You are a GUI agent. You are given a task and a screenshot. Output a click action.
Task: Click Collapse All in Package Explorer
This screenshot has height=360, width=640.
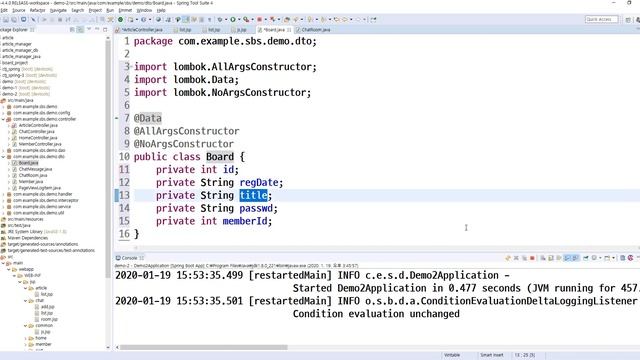pos(72,30)
